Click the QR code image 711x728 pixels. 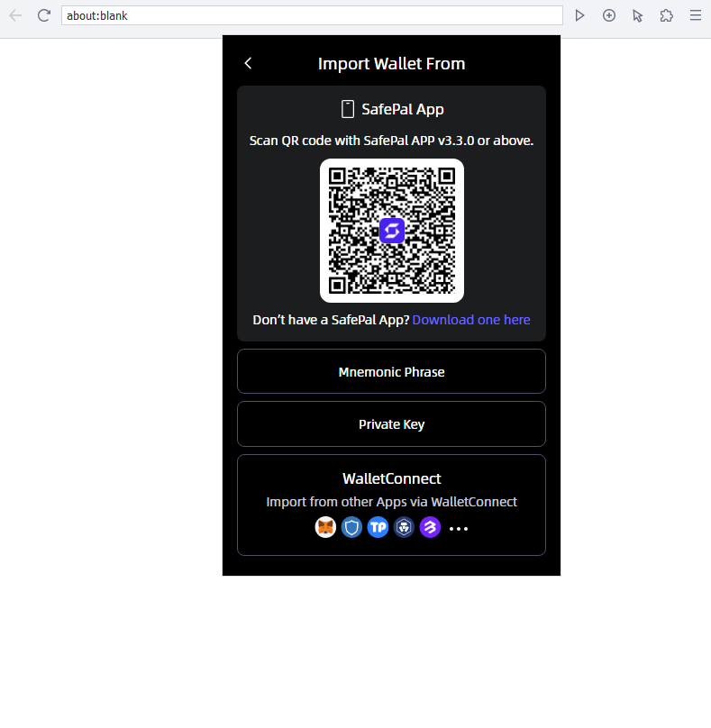click(x=391, y=231)
